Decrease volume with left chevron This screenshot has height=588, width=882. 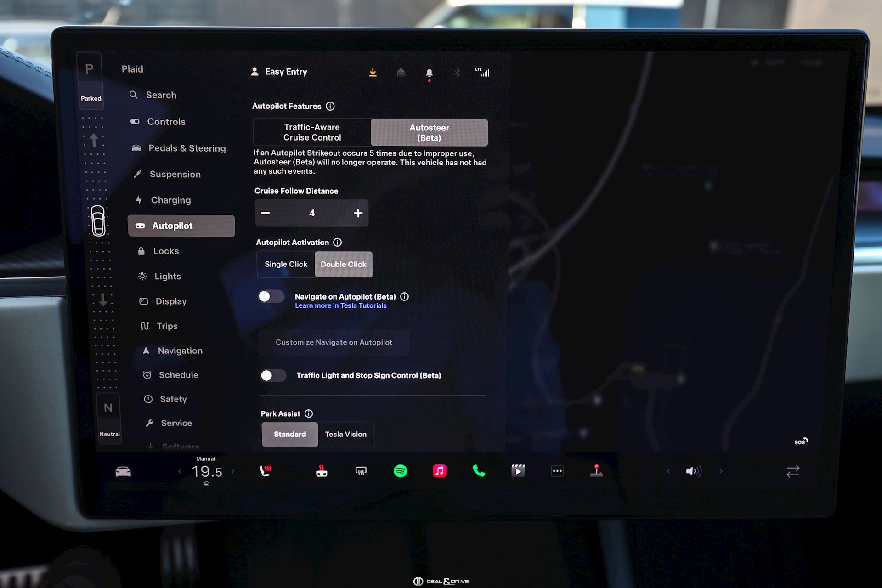(668, 471)
